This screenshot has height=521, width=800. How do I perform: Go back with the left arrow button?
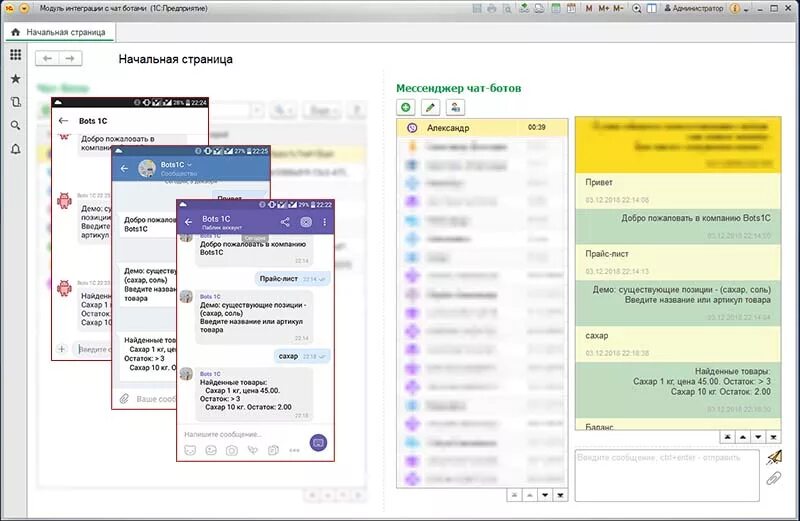(x=47, y=59)
